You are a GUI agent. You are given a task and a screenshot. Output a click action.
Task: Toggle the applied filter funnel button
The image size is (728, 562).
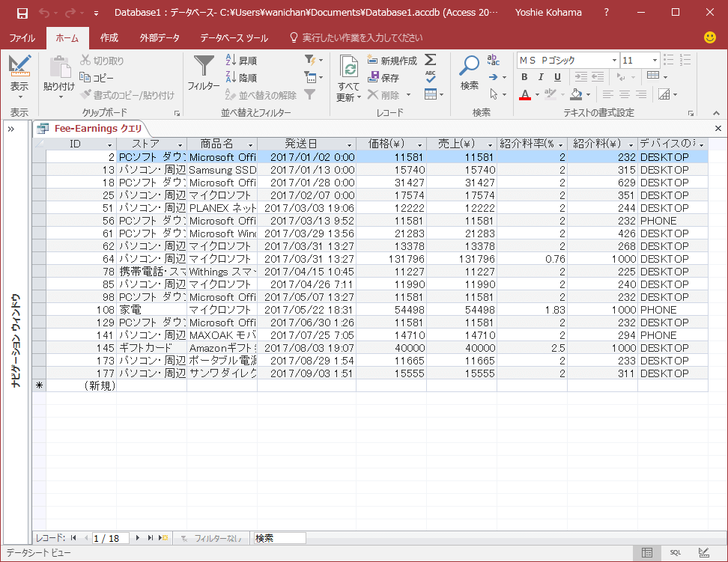point(309,95)
